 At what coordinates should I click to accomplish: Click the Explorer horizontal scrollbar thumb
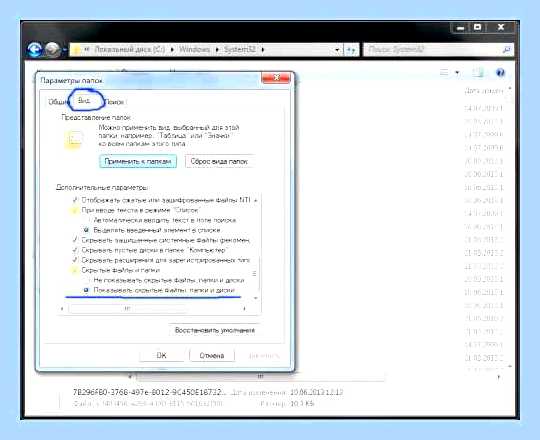(260, 377)
